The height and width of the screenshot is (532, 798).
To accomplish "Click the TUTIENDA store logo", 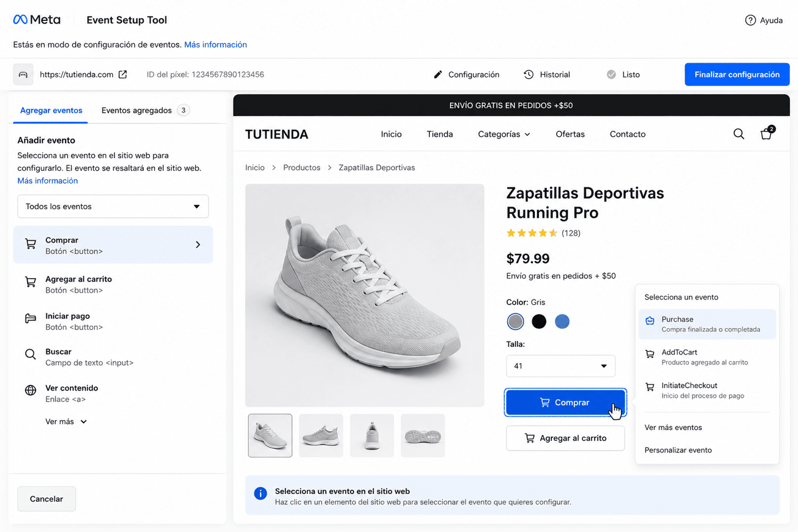I will pyautogui.click(x=277, y=134).
